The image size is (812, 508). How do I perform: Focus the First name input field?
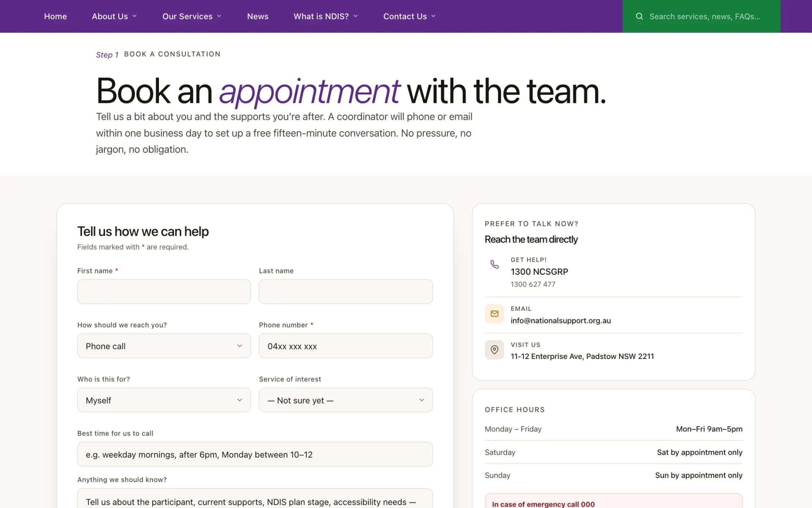[164, 291]
